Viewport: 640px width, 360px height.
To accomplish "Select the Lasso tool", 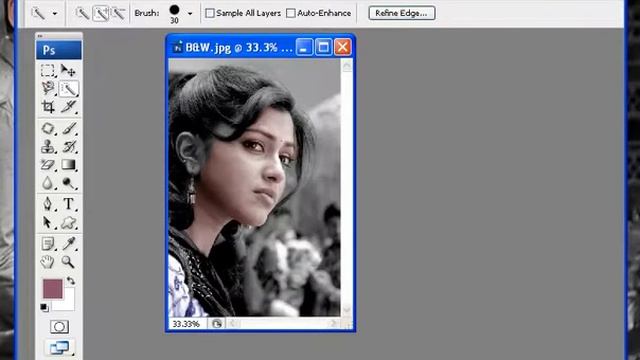I will pyautogui.click(x=48, y=88).
